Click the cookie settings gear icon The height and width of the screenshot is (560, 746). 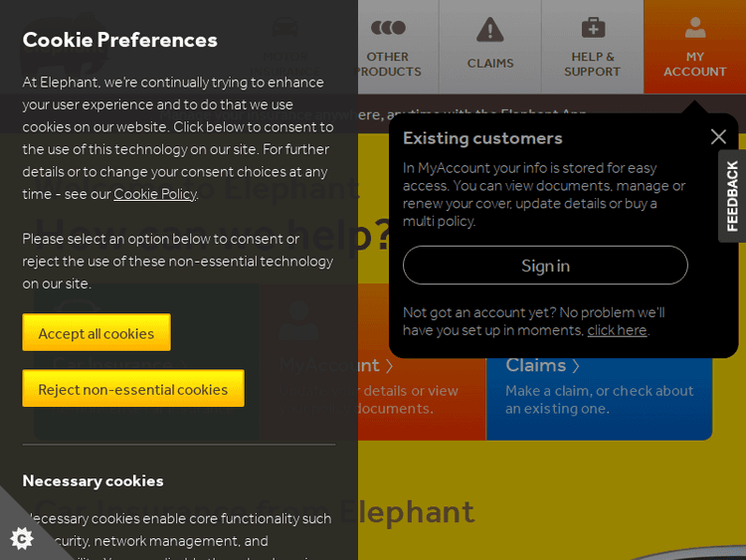click(21, 538)
